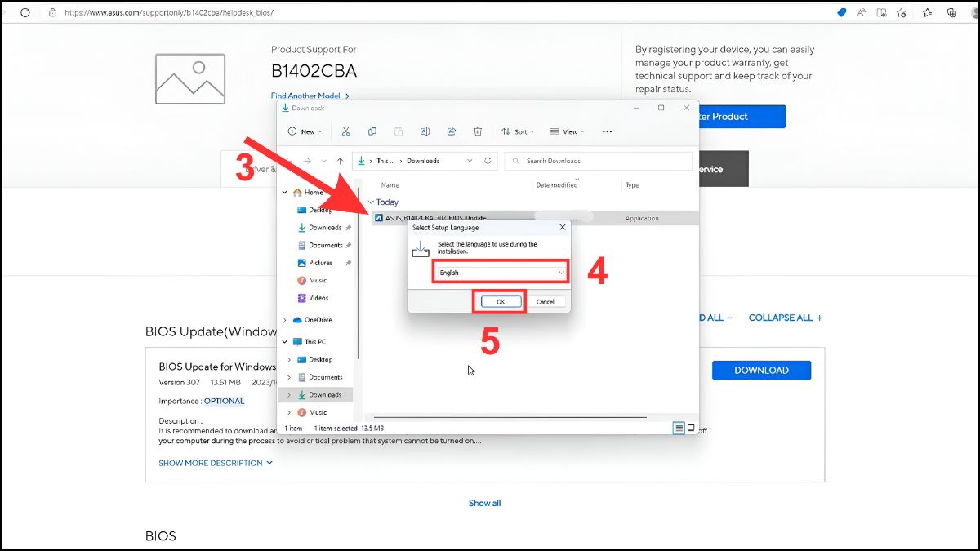980x551 pixels.
Task: Collapse the This PC tree node
Action: (x=284, y=342)
